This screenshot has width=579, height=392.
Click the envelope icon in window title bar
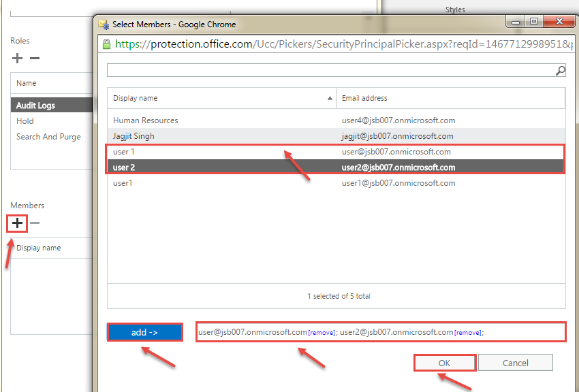coord(104,24)
